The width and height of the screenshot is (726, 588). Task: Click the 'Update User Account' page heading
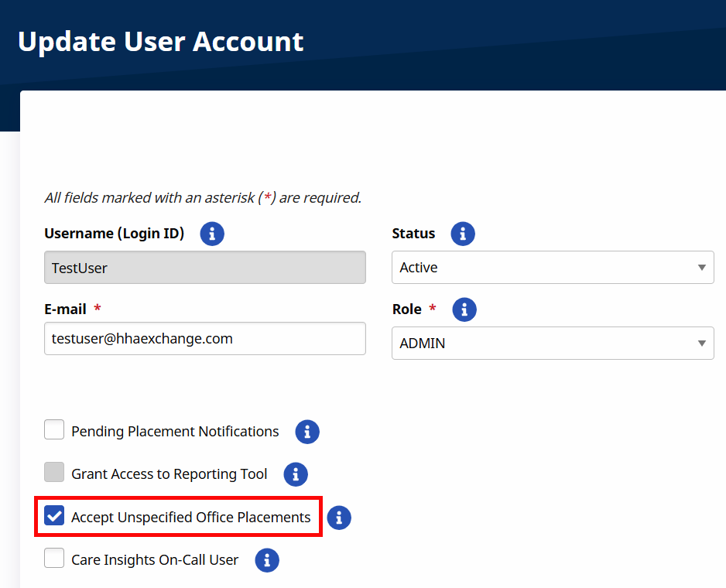[x=161, y=42]
